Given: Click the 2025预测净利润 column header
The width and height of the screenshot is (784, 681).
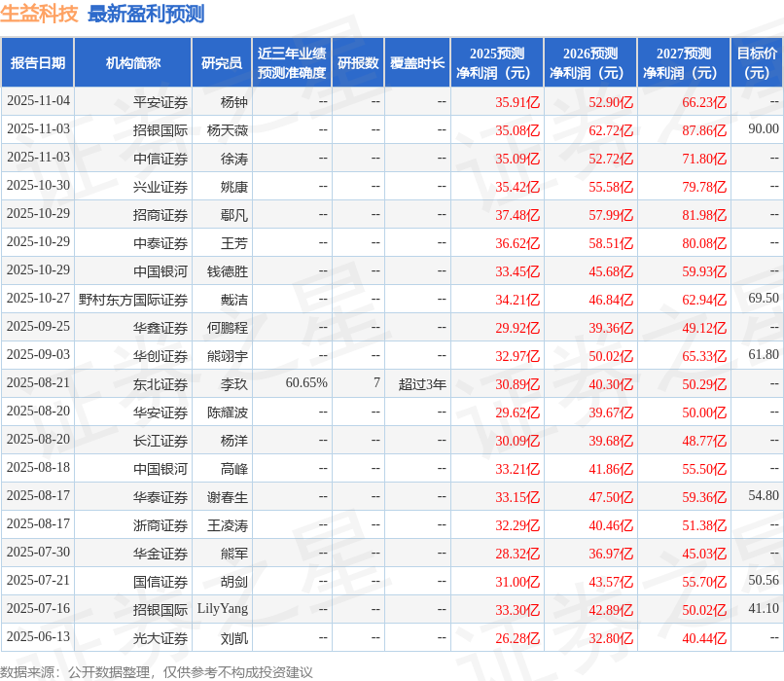Looking at the screenshot, I should click(x=497, y=63).
